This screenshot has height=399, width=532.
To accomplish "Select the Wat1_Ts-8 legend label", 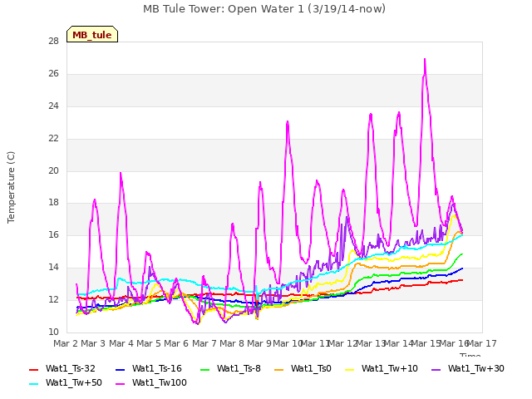I will pos(239,369).
